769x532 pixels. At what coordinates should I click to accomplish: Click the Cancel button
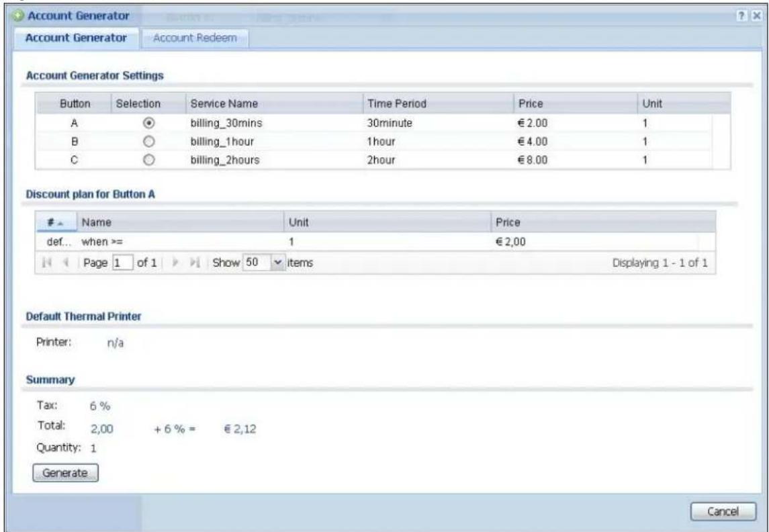pos(723,512)
